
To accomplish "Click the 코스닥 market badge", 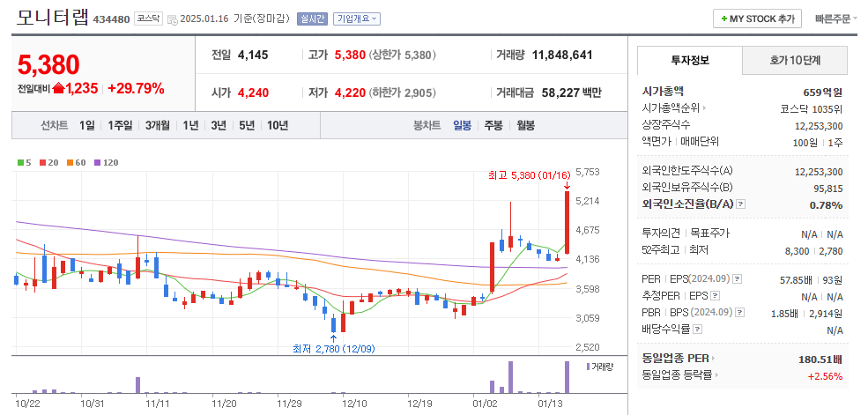I will coord(148,19).
